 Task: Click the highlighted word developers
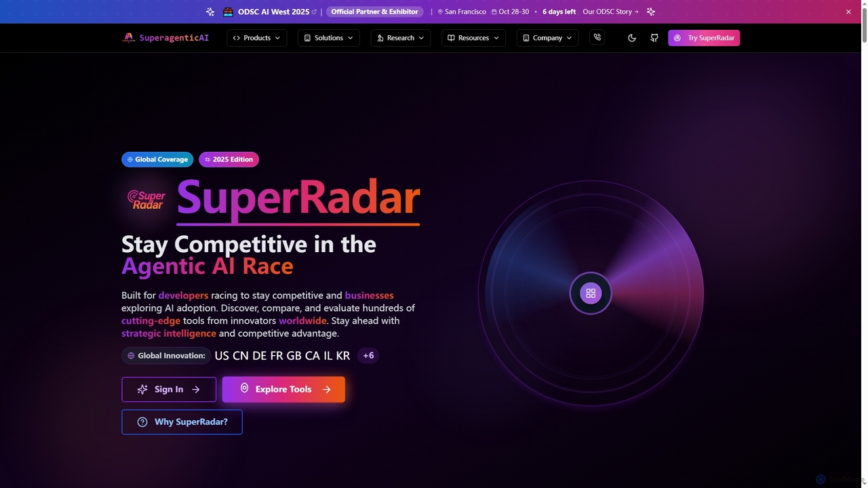(183, 295)
